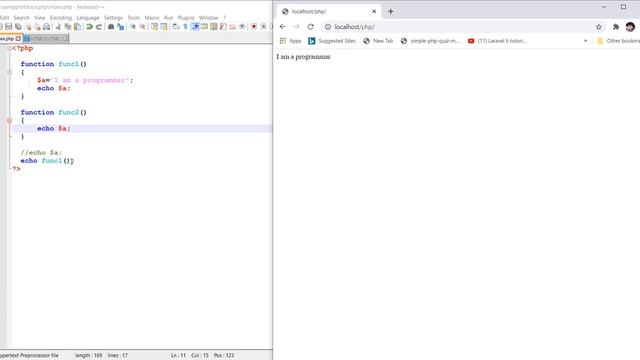Toggle Show All Characters icon
Screen dimensions: 640x360
coord(185,27)
